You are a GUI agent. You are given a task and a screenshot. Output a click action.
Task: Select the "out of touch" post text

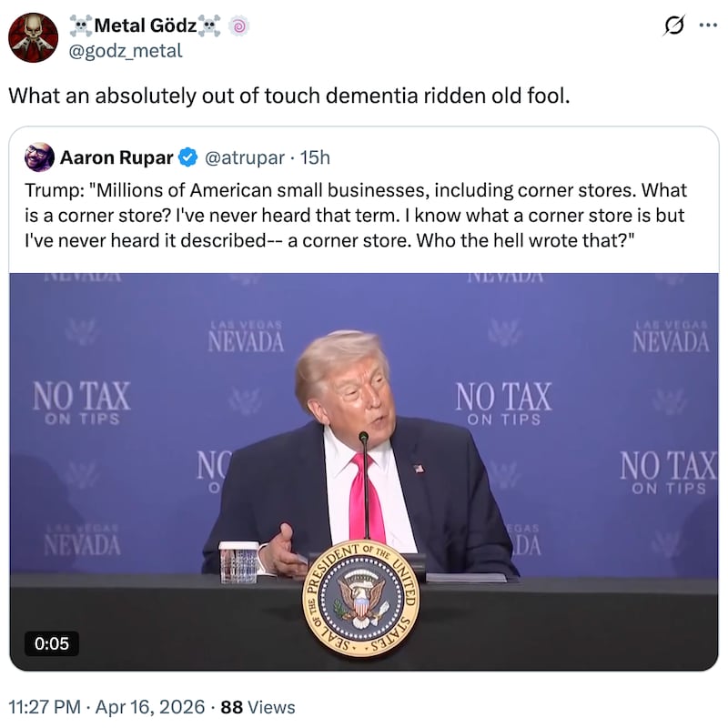(289, 96)
